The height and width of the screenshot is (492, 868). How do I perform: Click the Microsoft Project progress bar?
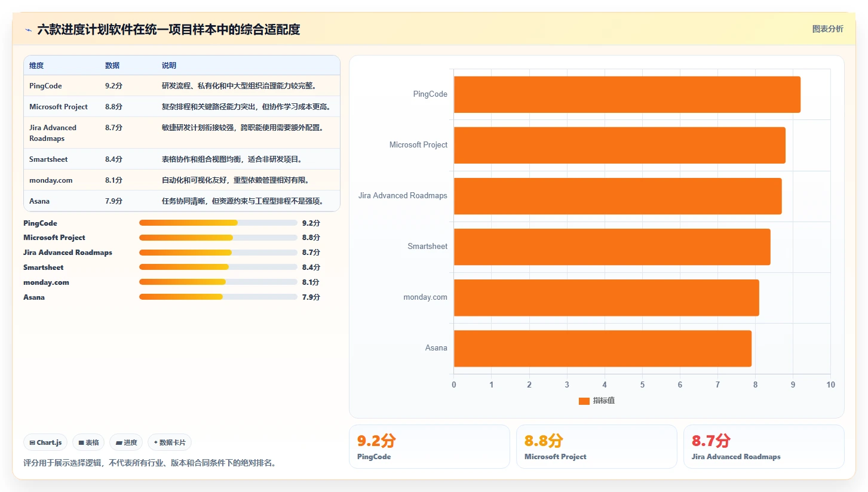click(x=218, y=238)
